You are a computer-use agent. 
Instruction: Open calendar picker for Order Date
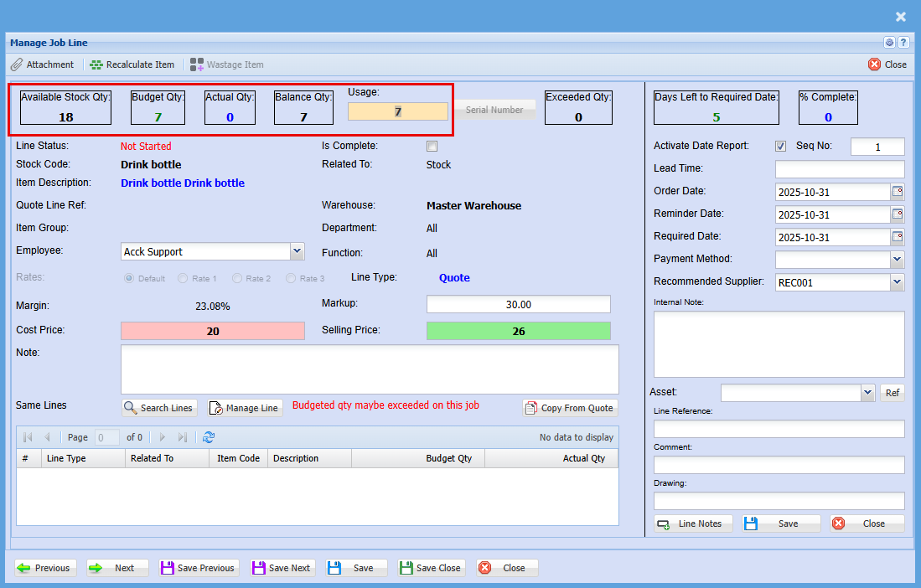tap(898, 192)
